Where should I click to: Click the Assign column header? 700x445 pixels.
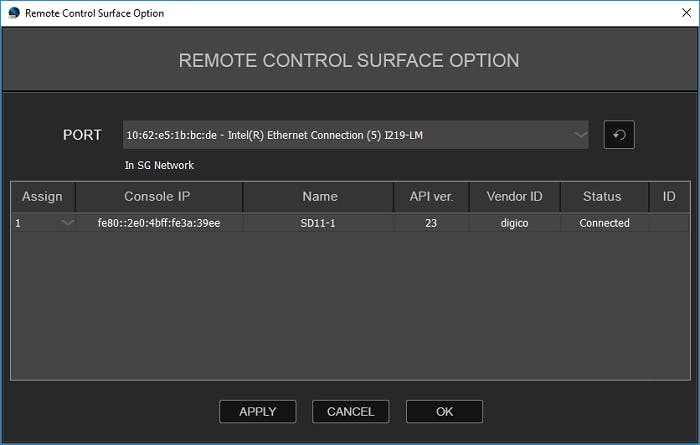[42, 197]
